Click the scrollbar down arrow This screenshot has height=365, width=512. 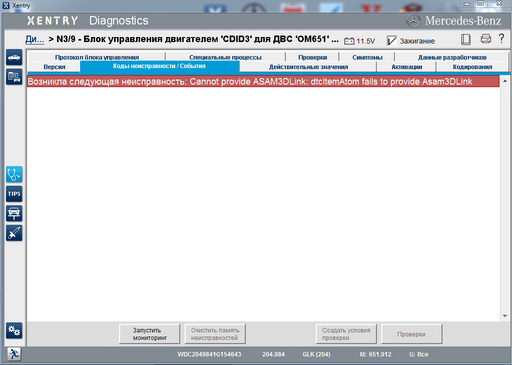(505, 316)
